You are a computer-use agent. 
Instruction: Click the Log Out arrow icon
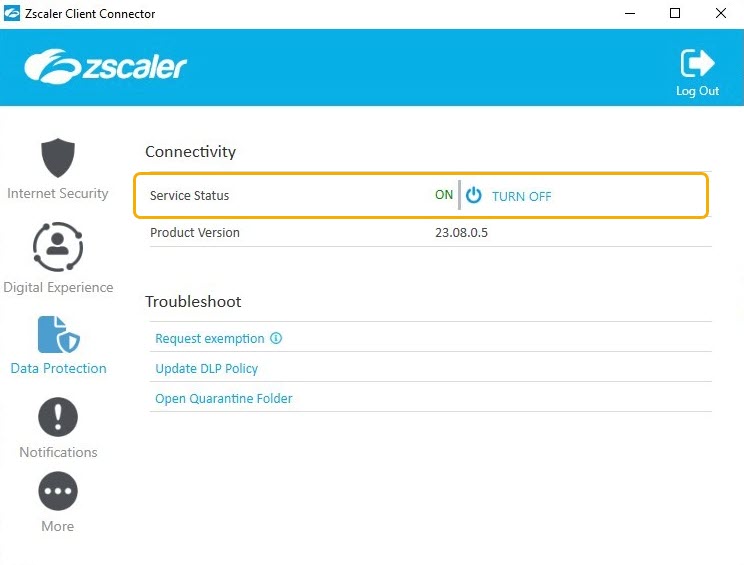click(x=697, y=63)
